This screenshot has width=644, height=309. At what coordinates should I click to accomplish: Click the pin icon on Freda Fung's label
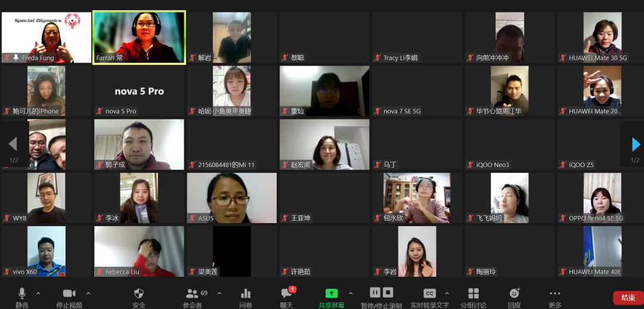16,58
